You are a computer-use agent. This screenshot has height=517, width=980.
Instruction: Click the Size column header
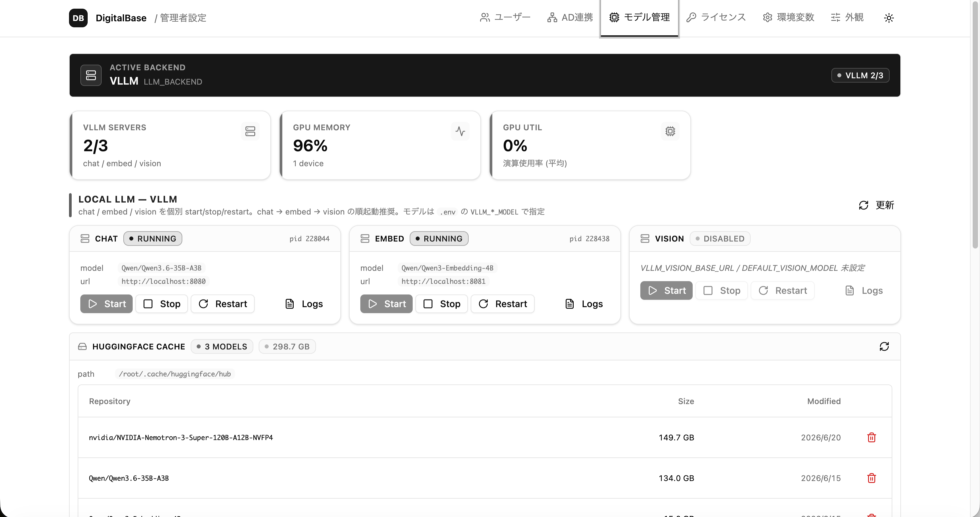tap(686, 401)
